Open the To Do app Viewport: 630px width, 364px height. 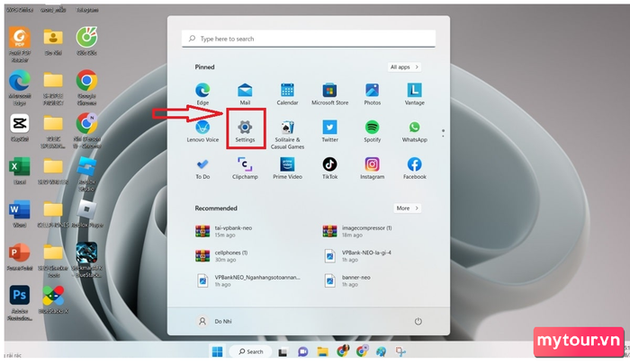coord(202,168)
